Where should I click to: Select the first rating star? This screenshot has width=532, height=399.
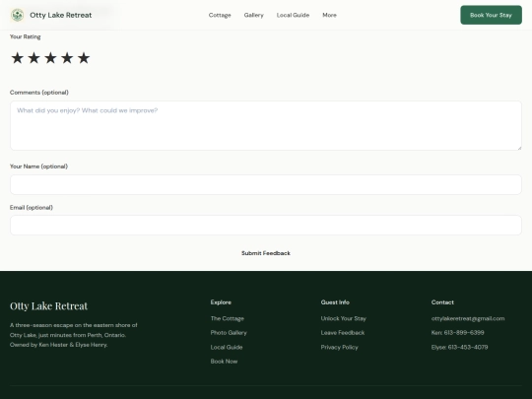click(x=18, y=58)
